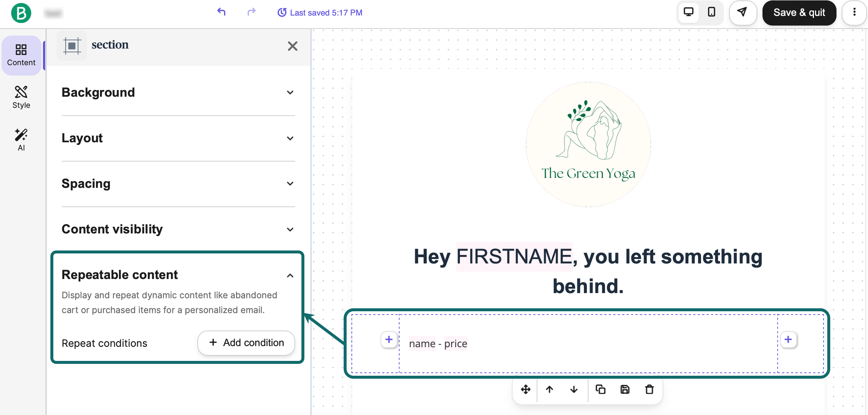Click the undo arrow

[221, 12]
